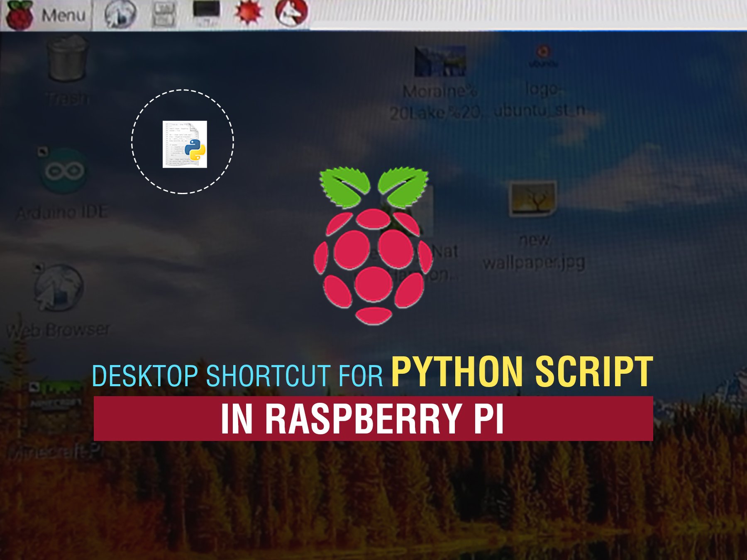Image resolution: width=747 pixels, height=560 pixels.
Task: Open the new wallpaper.jpg thumbnail
Action: click(x=533, y=199)
